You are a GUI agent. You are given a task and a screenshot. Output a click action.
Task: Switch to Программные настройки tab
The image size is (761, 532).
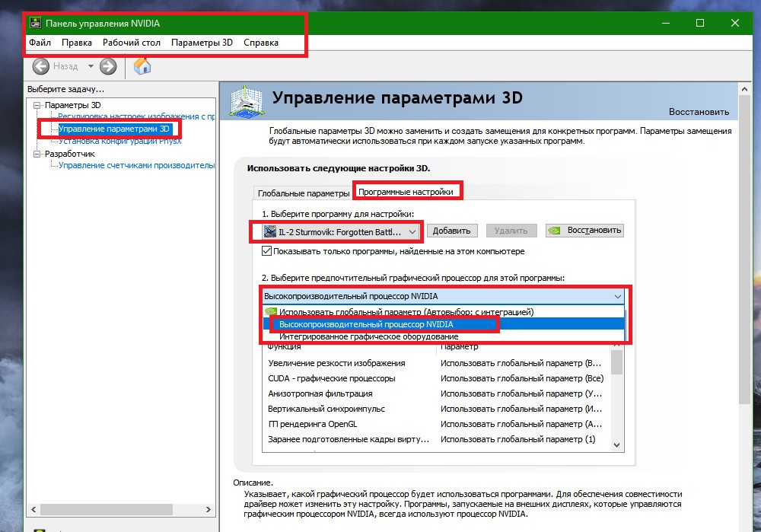[406, 192]
